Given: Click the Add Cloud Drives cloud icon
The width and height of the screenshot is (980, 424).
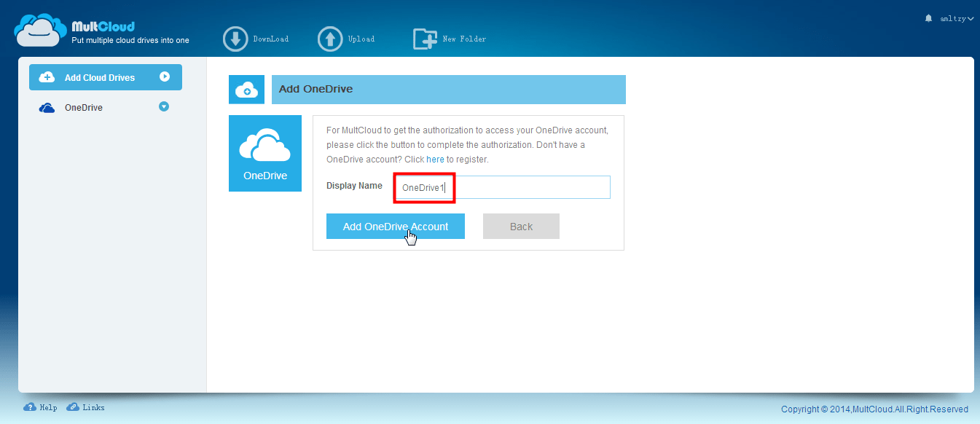Looking at the screenshot, I should point(46,77).
